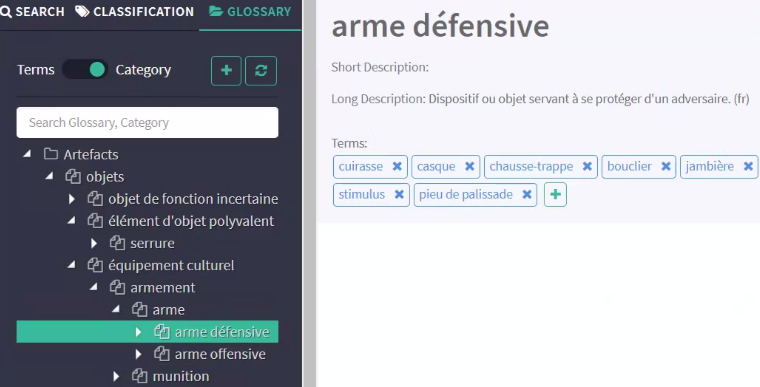
Task: Collapse élément d'objet polyvalent node
Action: (x=72, y=221)
